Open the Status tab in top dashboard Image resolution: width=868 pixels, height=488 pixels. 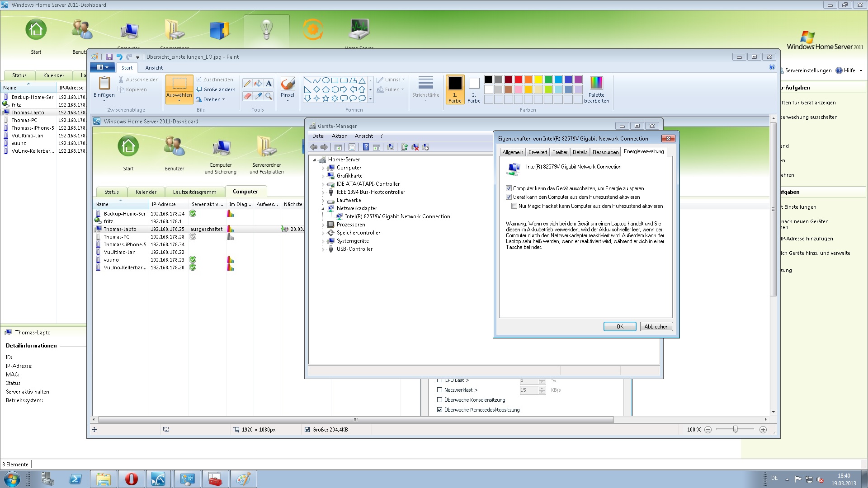pyautogui.click(x=19, y=75)
